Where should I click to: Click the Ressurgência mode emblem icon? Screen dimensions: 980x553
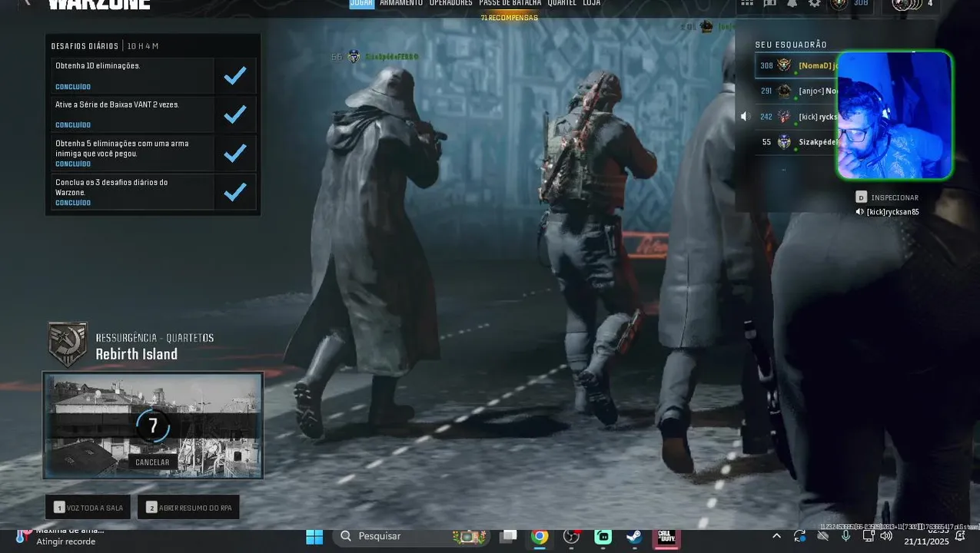(68, 344)
